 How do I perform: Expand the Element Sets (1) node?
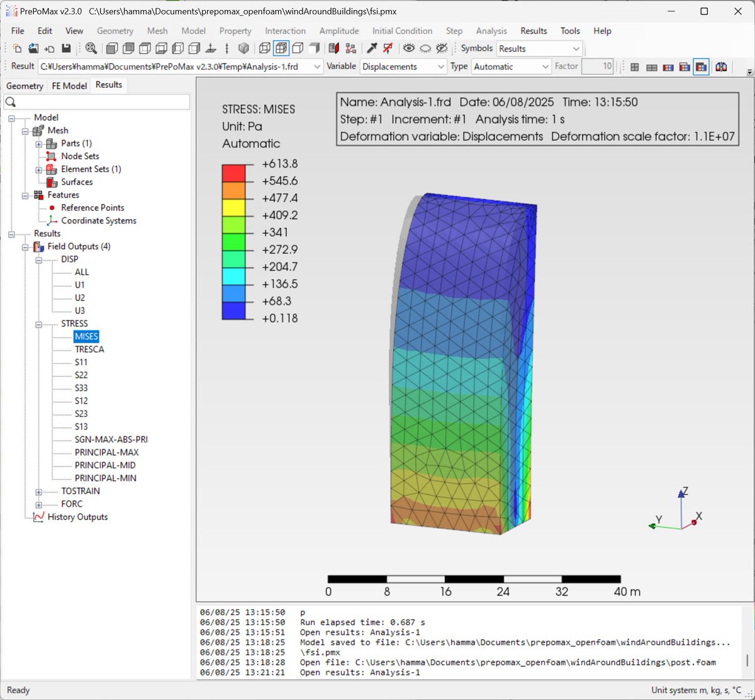[x=39, y=169]
